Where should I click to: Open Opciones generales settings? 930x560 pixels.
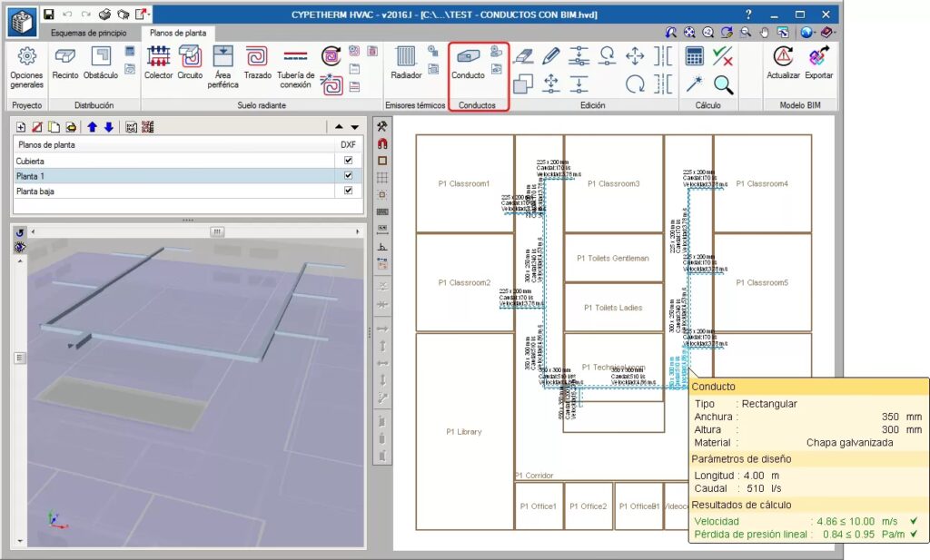point(26,65)
